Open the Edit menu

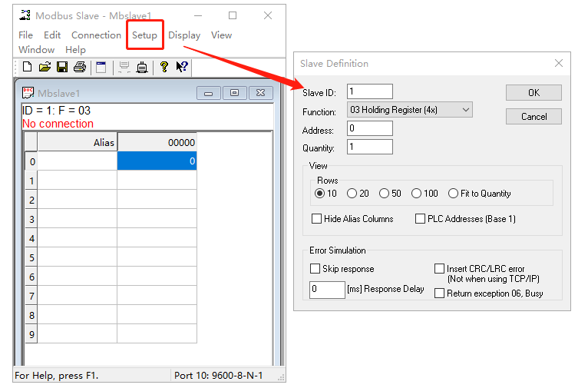[x=52, y=35]
